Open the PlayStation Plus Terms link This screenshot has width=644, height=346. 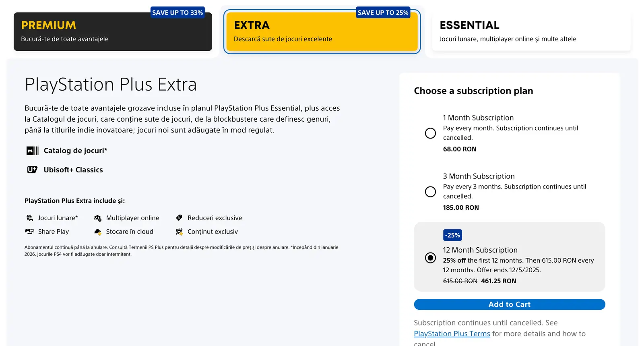tap(452, 334)
